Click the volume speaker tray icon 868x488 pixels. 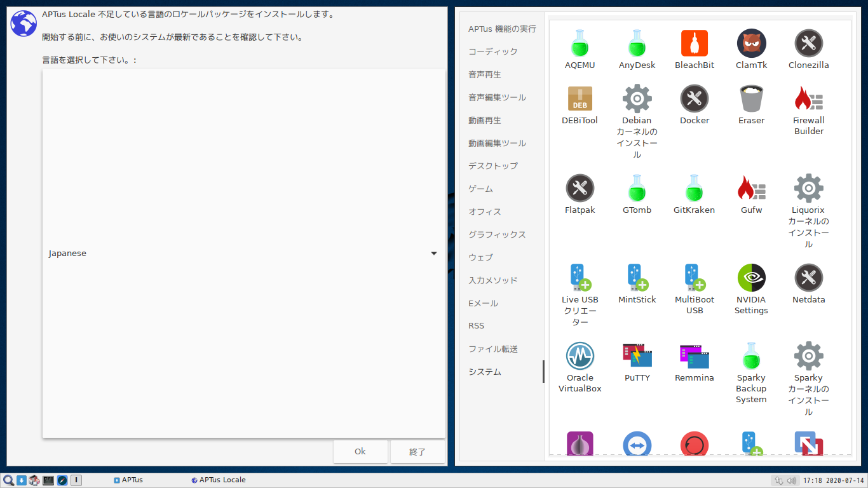(x=791, y=480)
